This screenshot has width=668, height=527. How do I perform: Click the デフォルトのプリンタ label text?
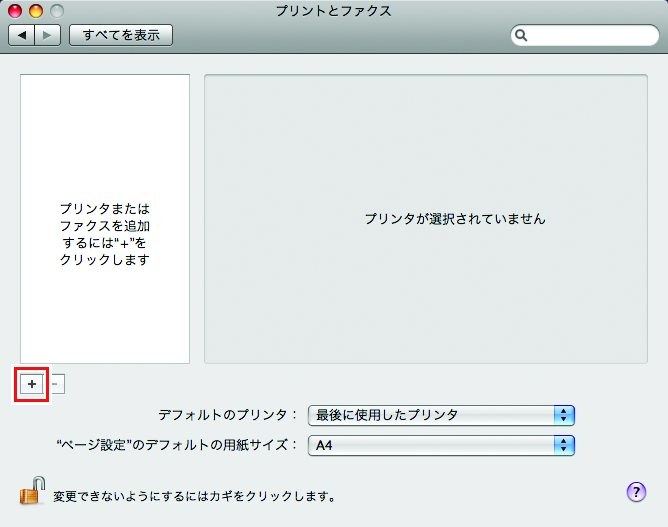pos(227,415)
